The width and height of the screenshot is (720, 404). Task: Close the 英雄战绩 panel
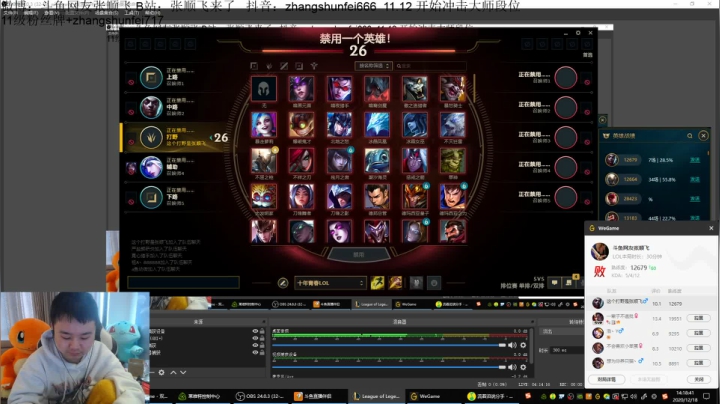tap(703, 136)
